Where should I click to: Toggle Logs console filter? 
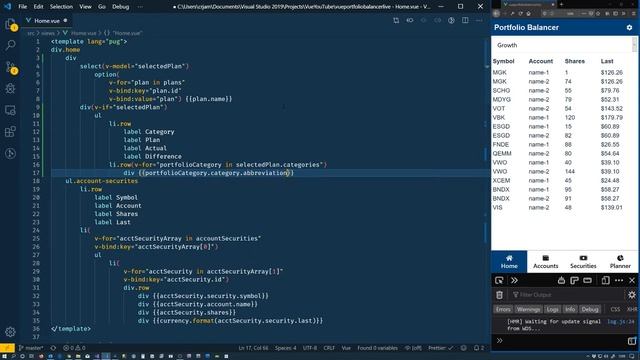click(x=552, y=309)
